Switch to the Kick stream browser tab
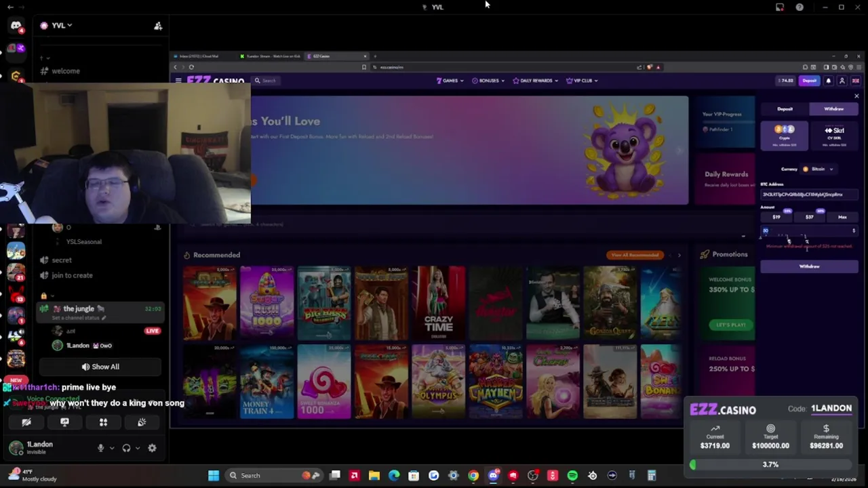This screenshot has height=488, width=868. 270,56
